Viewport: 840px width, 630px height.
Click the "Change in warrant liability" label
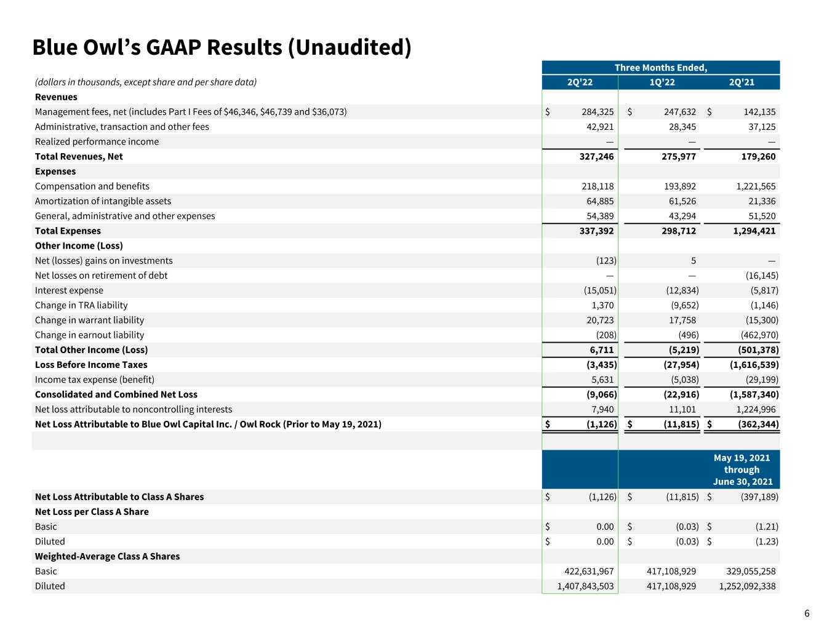tap(89, 320)
